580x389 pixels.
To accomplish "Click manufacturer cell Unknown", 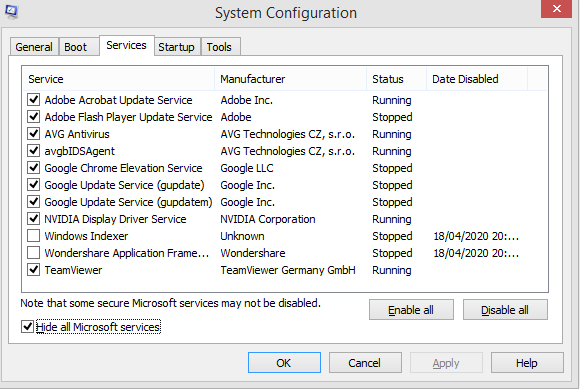I will pos(242,236).
